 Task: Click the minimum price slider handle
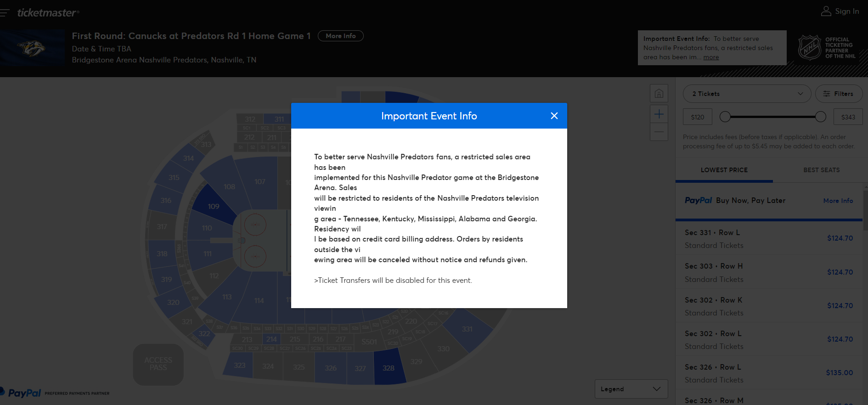click(725, 117)
